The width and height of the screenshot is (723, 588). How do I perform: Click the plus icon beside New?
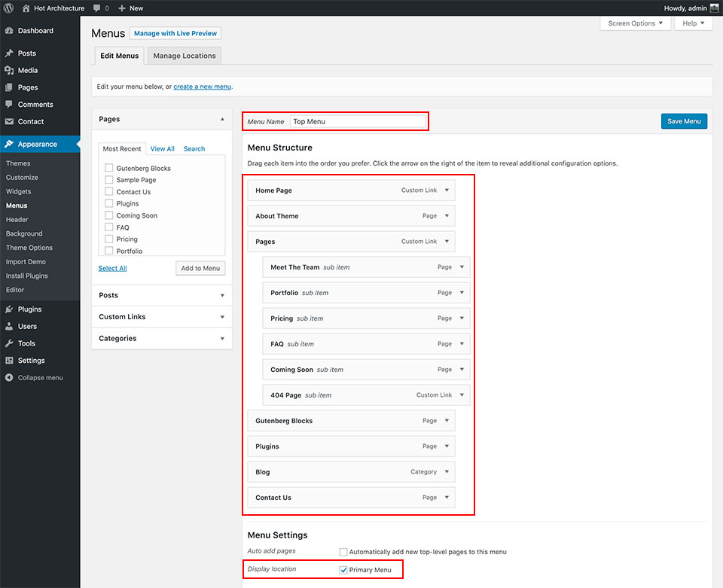pyautogui.click(x=122, y=8)
